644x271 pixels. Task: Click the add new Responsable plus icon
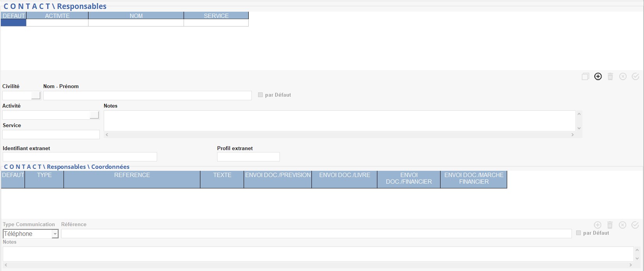pyautogui.click(x=598, y=76)
